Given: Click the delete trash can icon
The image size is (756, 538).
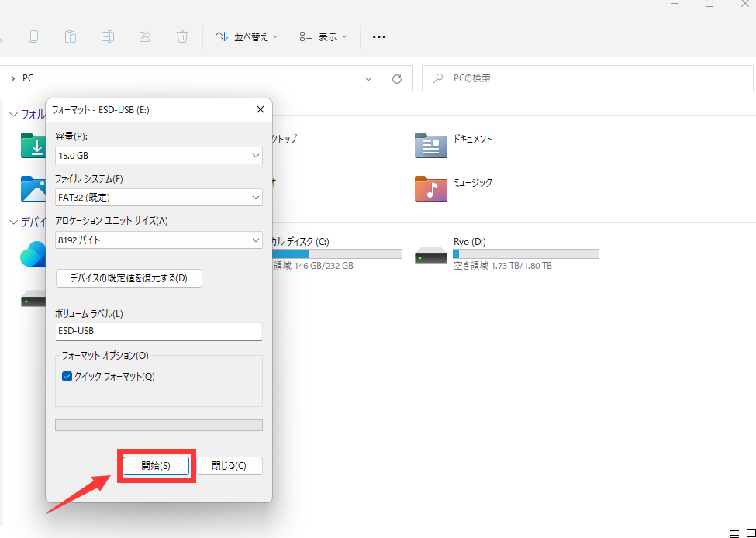Looking at the screenshot, I should [x=182, y=36].
